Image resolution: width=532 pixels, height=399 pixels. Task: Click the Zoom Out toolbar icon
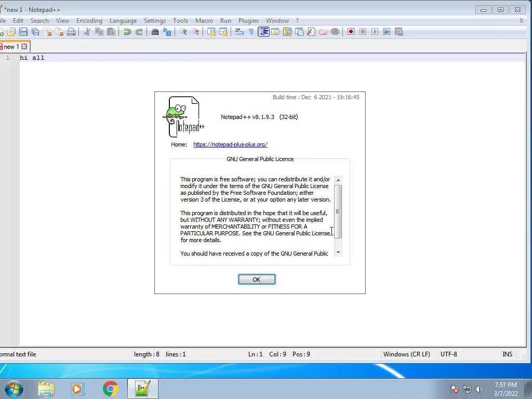point(195,32)
